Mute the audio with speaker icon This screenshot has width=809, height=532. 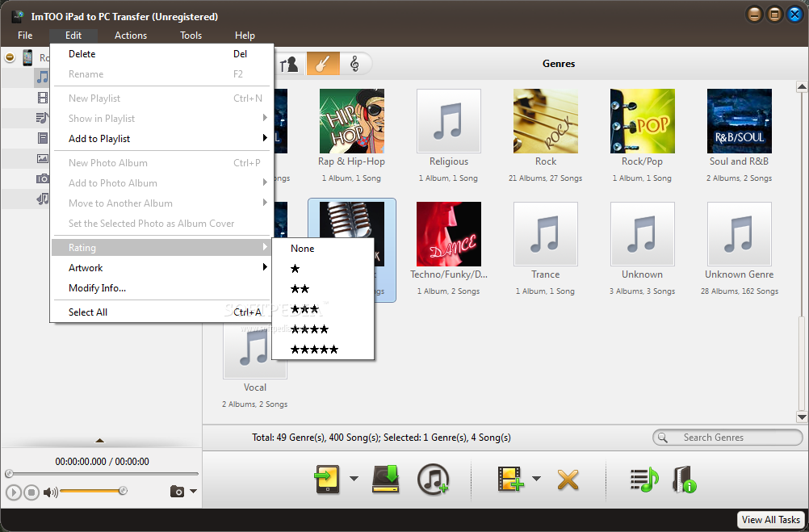point(50,492)
